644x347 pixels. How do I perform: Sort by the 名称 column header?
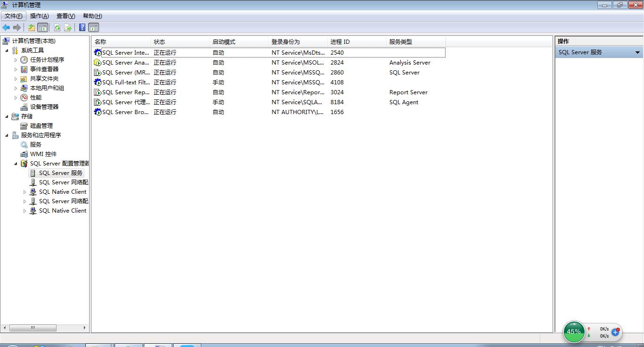click(x=121, y=41)
